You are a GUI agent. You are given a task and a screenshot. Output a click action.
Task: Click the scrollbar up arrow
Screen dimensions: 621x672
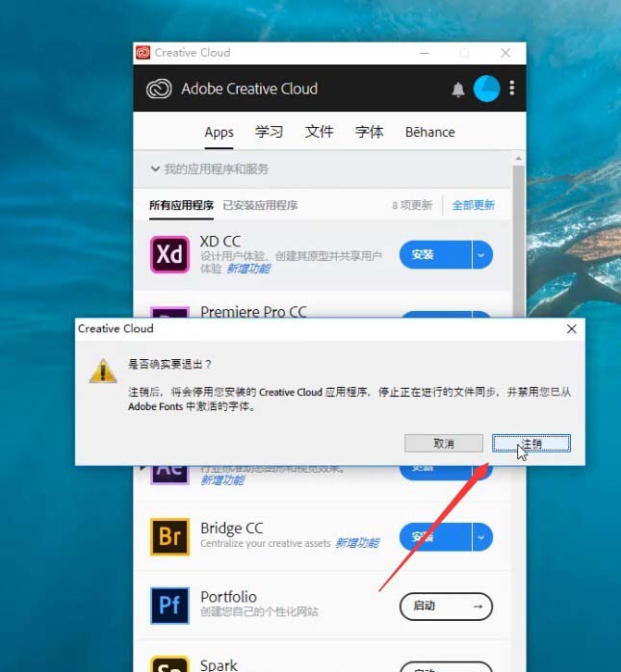(519, 159)
